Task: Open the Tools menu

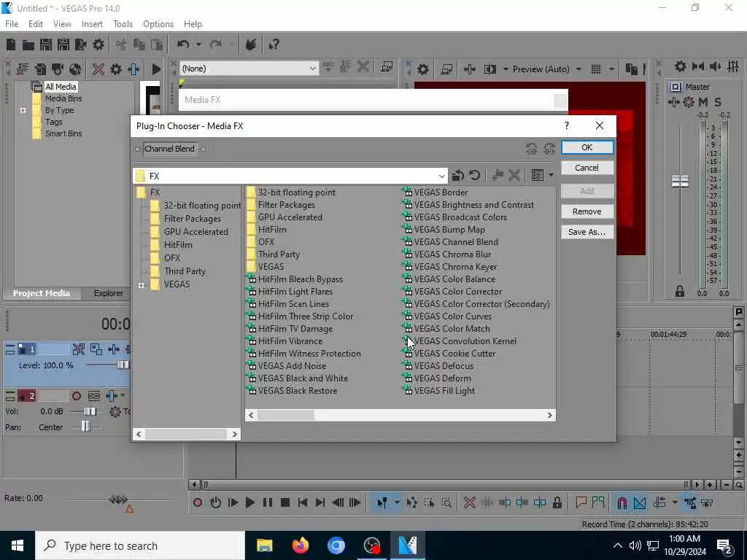Action: point(123,24)
